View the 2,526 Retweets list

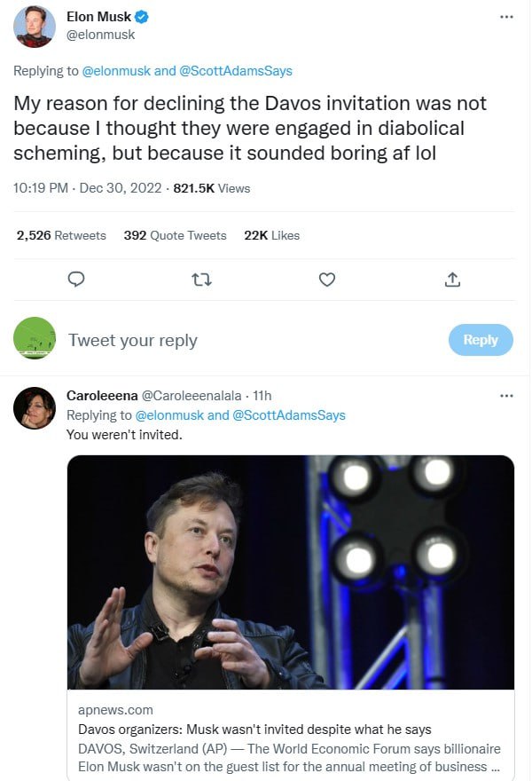(x=61, y=235)
